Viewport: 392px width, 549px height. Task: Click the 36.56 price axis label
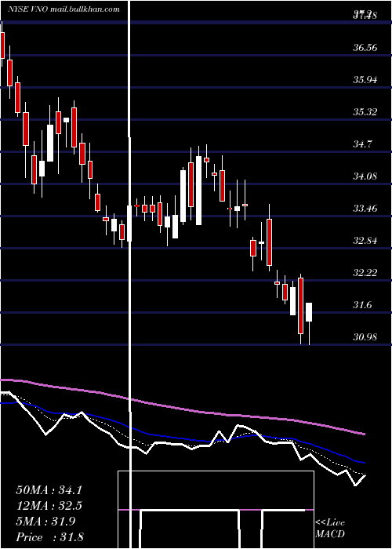[365, 48]
